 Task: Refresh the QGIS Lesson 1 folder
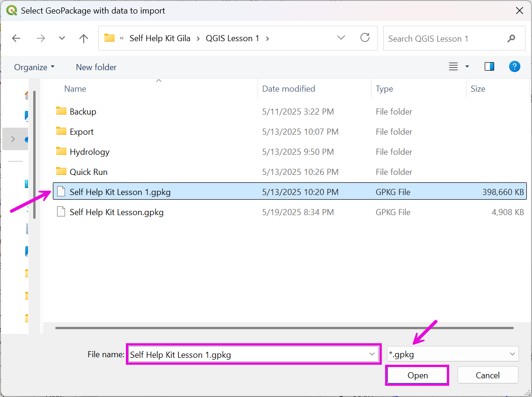(x=365, y=38)
